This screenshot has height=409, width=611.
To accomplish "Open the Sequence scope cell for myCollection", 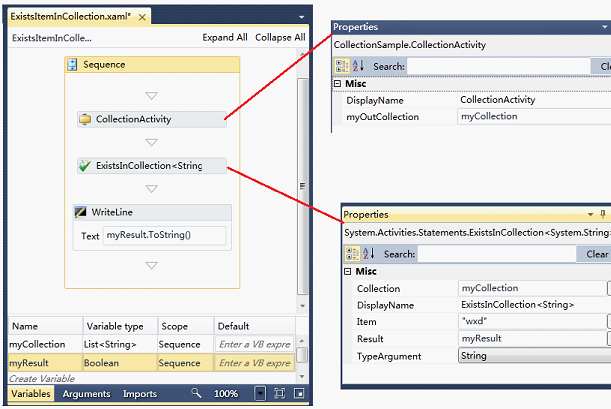I will [186, 344].
